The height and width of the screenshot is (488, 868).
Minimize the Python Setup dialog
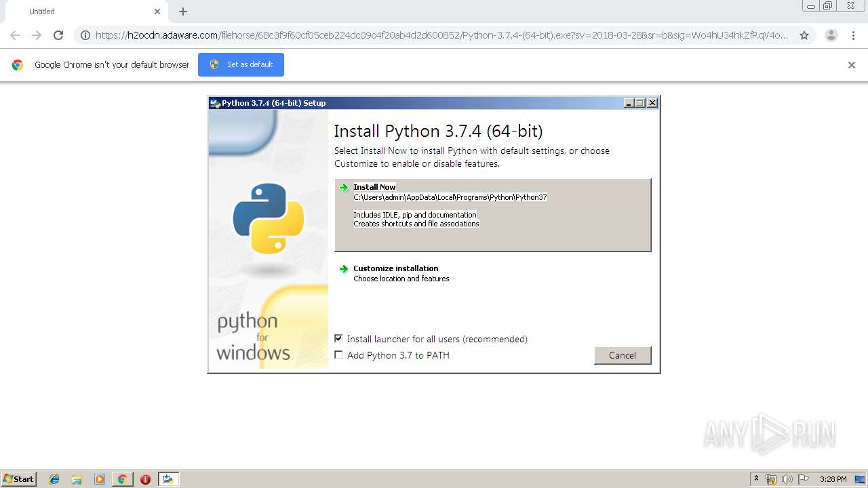pyautogui.click(x=629, y=103)
